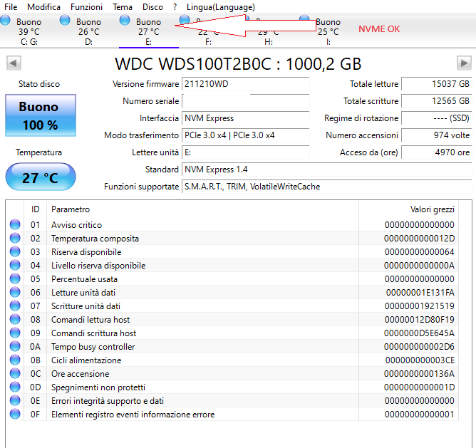This screenshot has width=476, height=448.
Task: Click raw value 0000000D5E645A
Action: [x=419, y=333]
